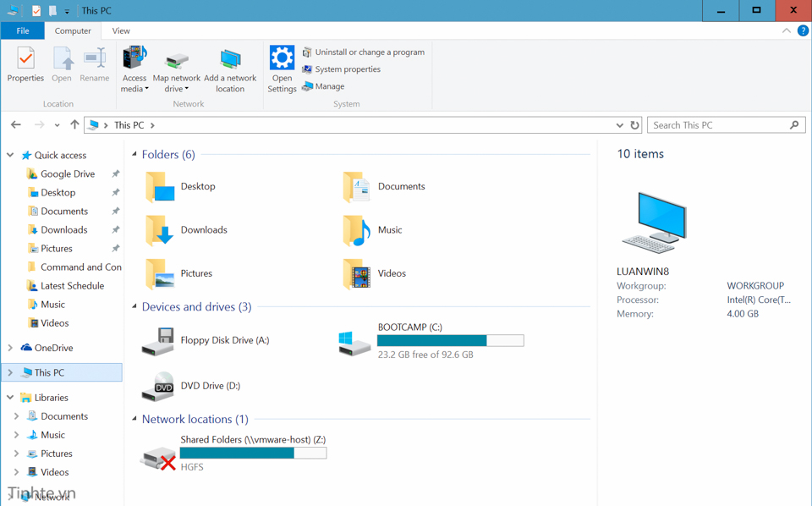Refresh the This PC view
The width and height of the screenshot is (812, 506).
coord(634,125)
